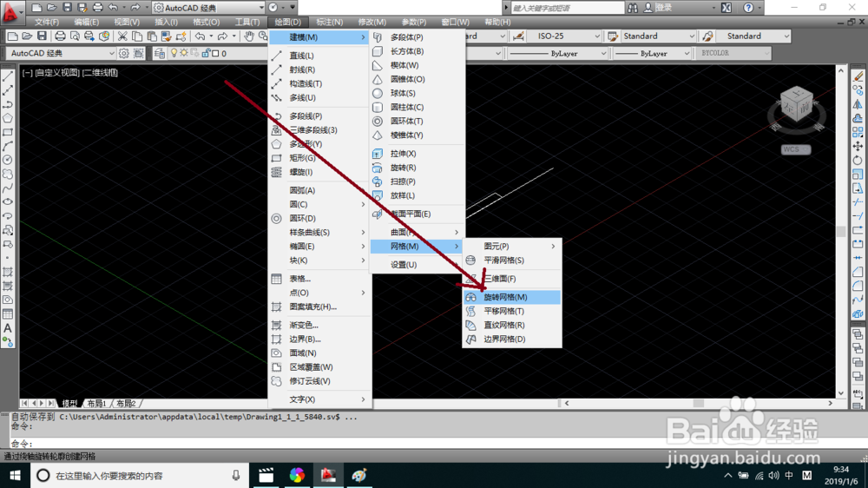This screenshot has height=488, width=868.
Task: Expand the 文字(X) submenu
Action: pyautogui.click(x=319, y=399)
